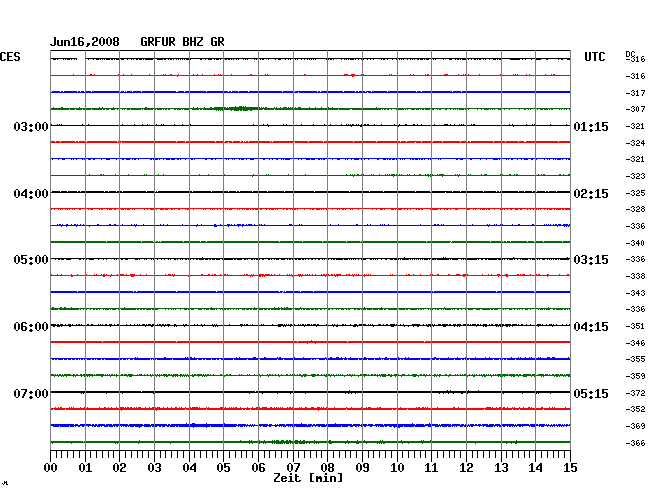
Task: Click minute axis tick label 05
Action: pos(223,467)
